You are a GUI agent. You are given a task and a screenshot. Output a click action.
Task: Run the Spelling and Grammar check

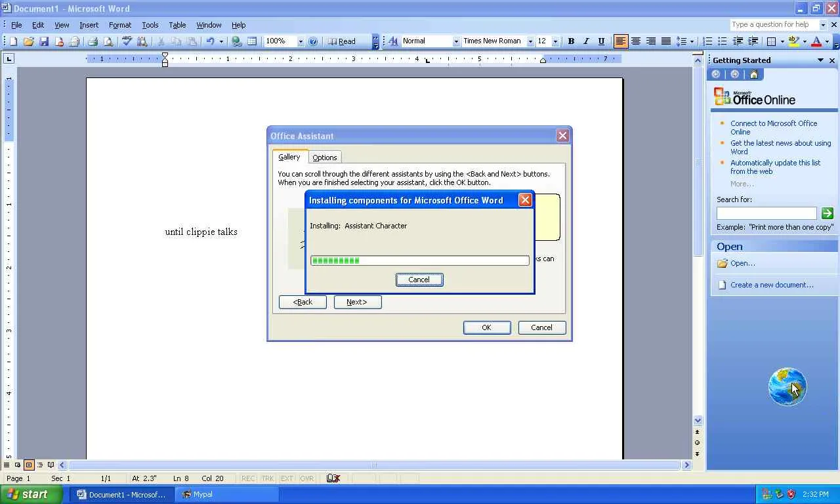pos(127,41)
